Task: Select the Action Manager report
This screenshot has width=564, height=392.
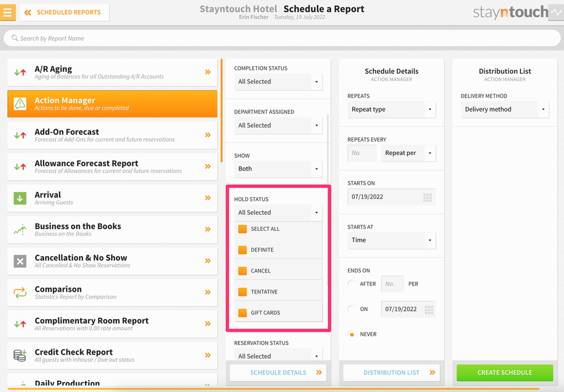Action: 112,104
